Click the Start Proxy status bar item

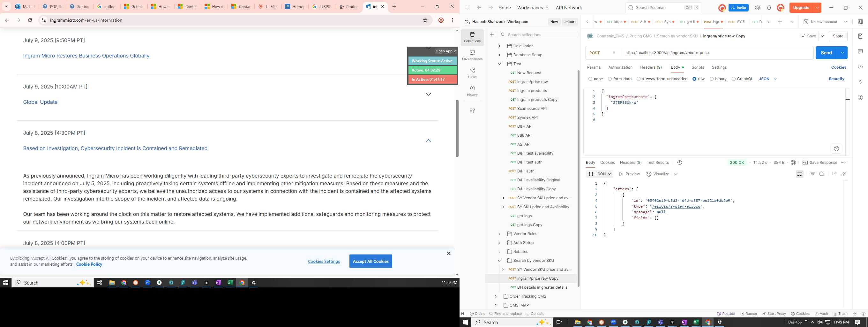click(774, 314)
